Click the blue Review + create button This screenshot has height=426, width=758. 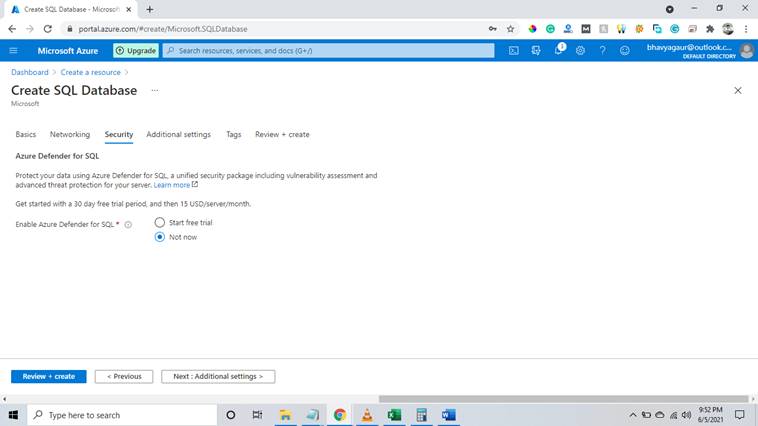[49, 376]
